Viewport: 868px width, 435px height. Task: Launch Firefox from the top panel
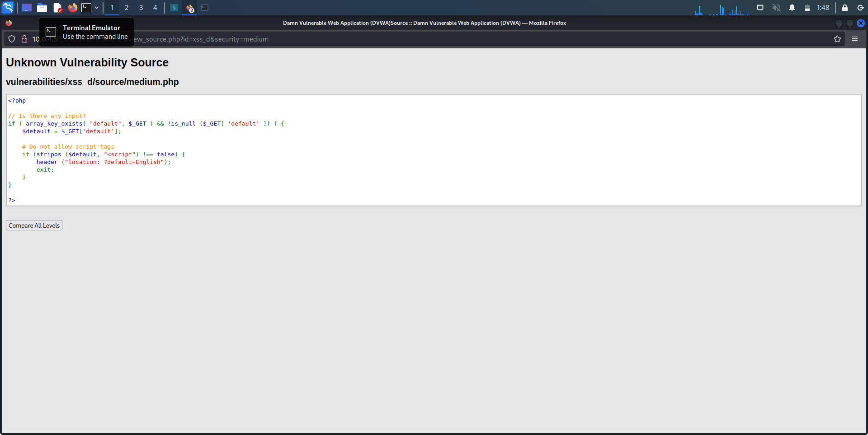tap(72, 8)
